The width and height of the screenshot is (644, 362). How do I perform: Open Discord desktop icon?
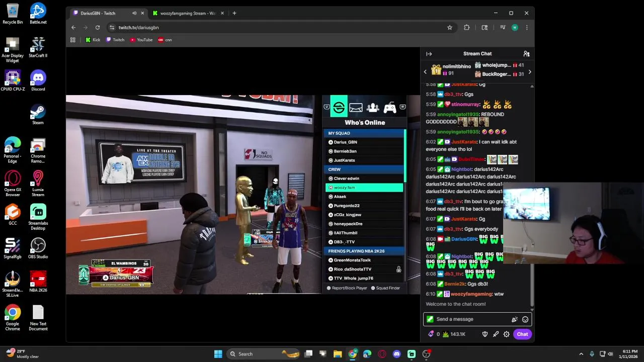point(38,80)
